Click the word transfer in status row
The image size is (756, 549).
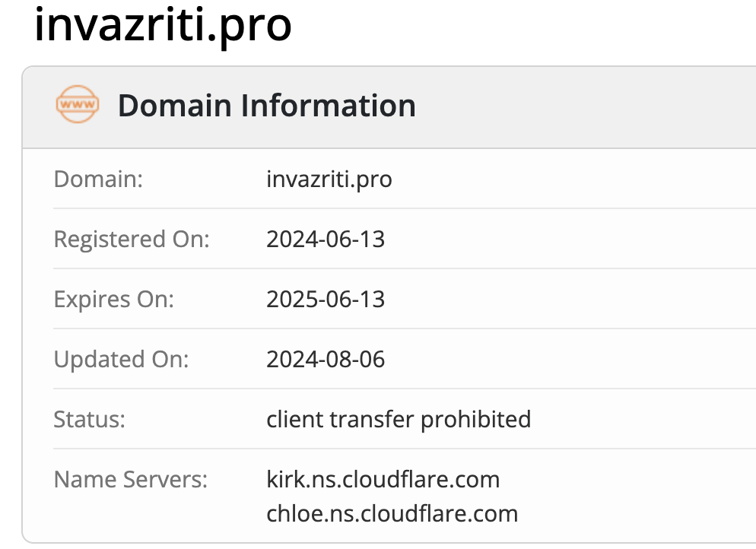pyautogui.click(x=372, y=419)
